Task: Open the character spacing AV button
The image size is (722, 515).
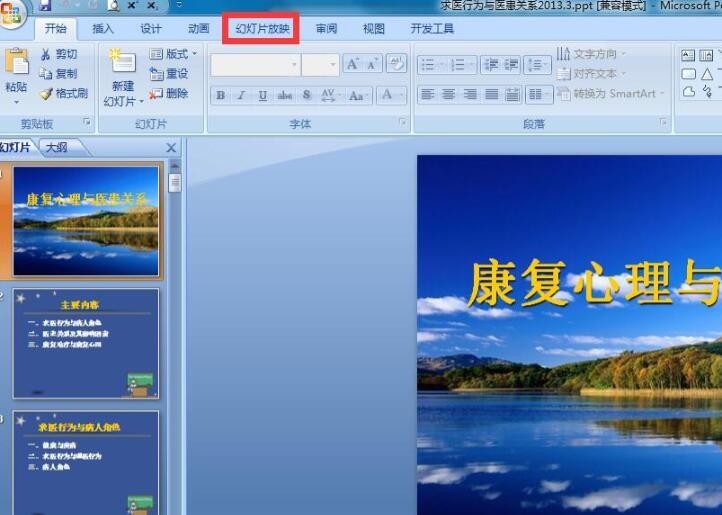Action: click(329, 95)
